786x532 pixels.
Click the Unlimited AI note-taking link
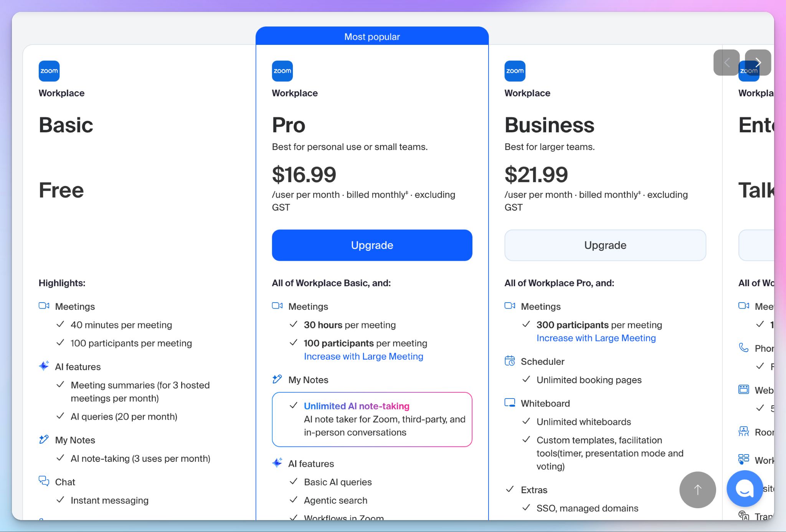click(357, 406)
